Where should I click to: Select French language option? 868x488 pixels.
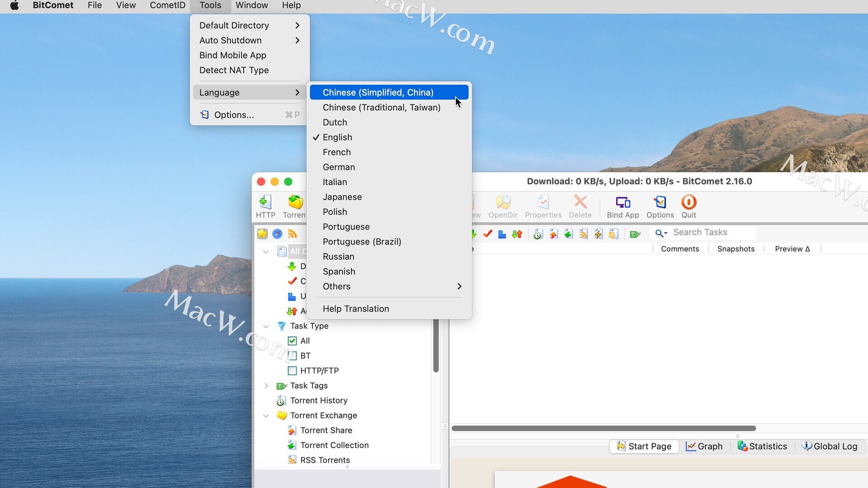click(x=389, y=152)
